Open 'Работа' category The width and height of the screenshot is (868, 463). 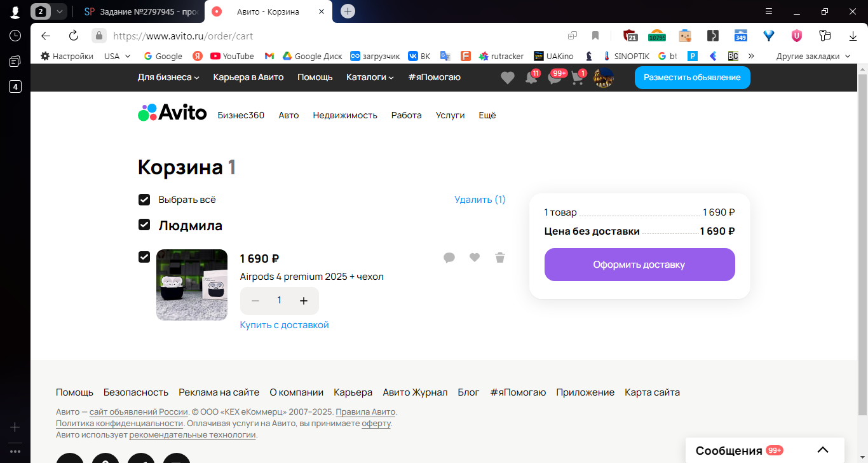tap(407, 115)
